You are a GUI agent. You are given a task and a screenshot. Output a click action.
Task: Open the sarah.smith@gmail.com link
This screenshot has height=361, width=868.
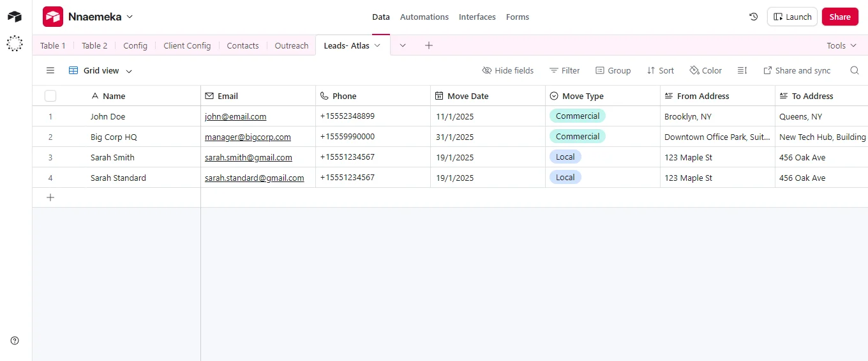tap(248, 158)
